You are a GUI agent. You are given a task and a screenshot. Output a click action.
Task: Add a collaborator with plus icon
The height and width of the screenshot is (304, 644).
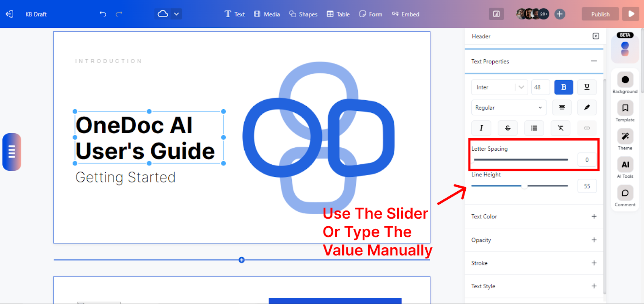point(559,14)
